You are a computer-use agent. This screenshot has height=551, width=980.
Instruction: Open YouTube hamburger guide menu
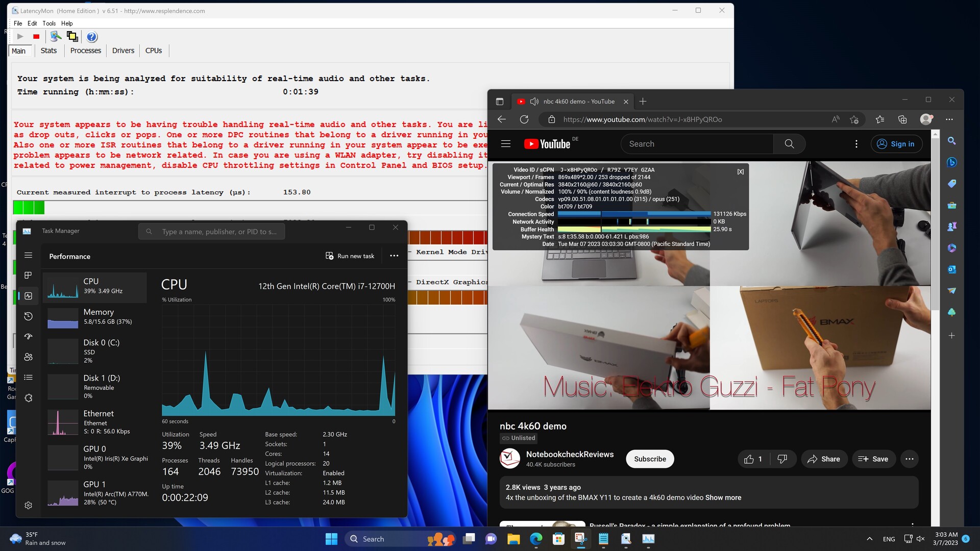tap(506, 144)
